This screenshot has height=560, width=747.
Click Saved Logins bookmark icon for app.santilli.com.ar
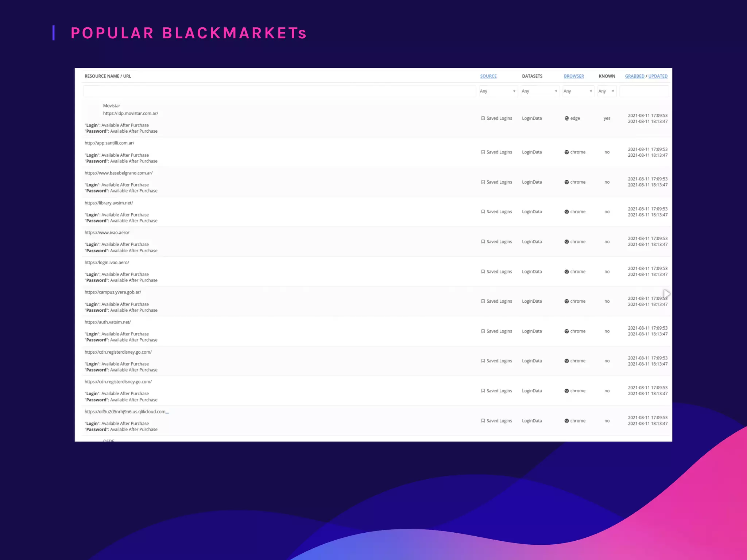[483, 152]
